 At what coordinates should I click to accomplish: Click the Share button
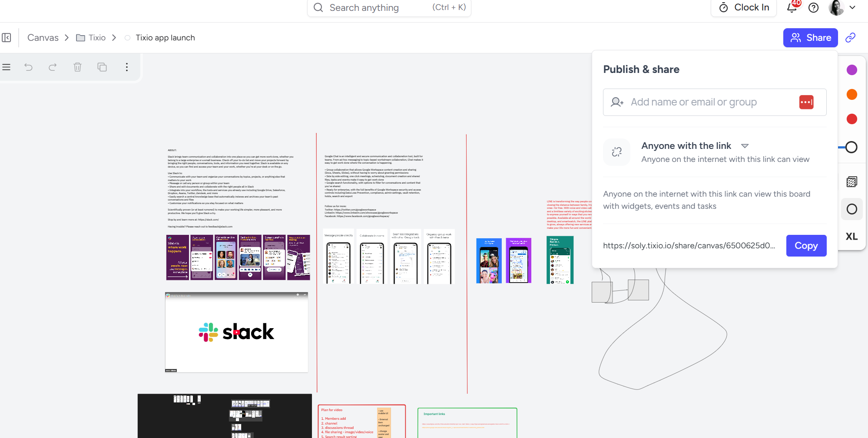[811, 38]
